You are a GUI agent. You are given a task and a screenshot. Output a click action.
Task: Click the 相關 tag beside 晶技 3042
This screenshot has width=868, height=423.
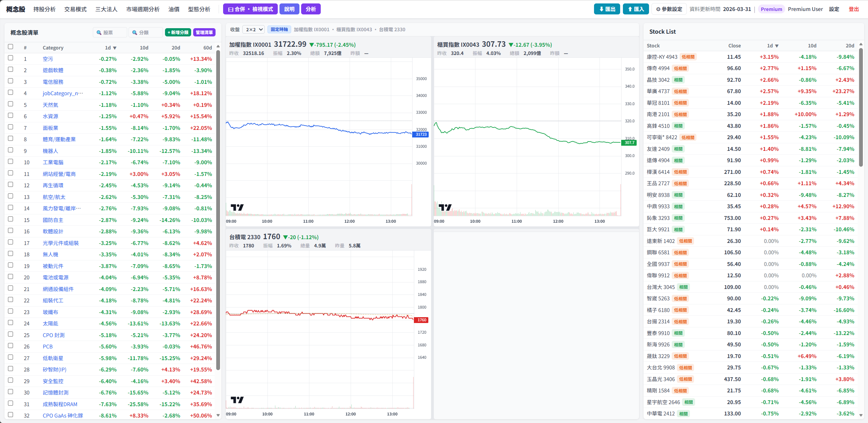click(x=678, y=80)
